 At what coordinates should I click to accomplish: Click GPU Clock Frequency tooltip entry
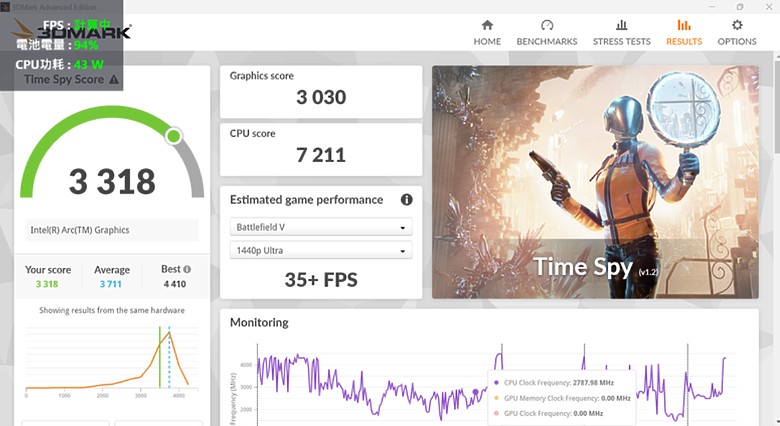point(548,414)
